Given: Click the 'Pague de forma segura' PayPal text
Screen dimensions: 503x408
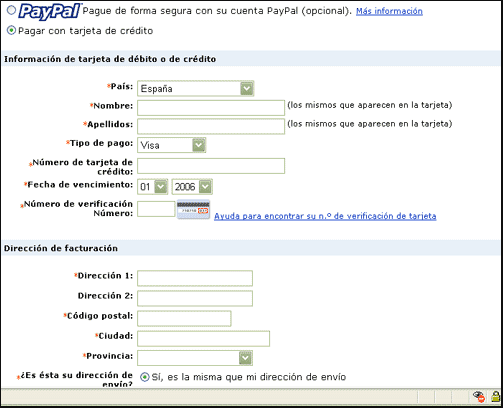Looking at the screenshot, I should pyautogui.click(x=217, y=11).
